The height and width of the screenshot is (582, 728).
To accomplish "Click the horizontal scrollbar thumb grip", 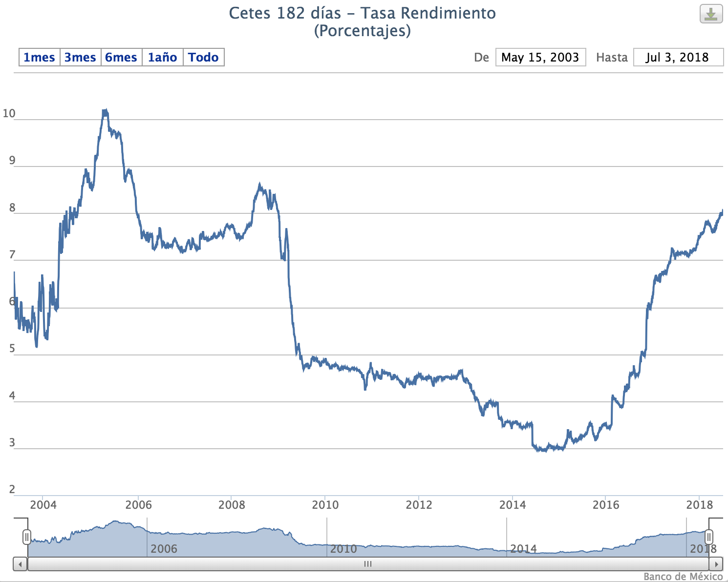I will point(368,564).
